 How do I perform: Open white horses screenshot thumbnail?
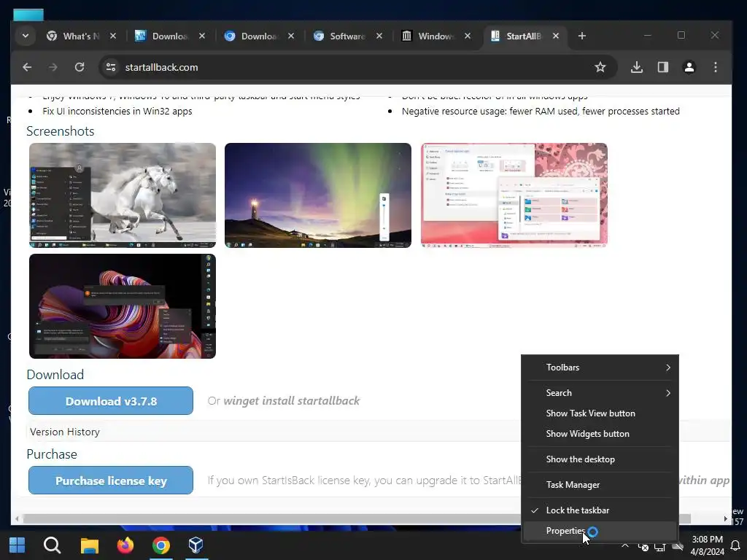(123, 195)
